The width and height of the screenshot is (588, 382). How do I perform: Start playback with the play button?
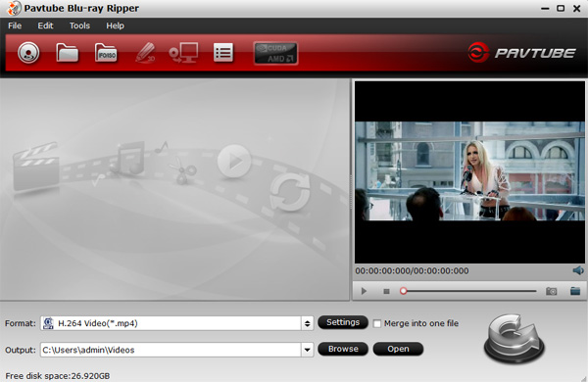click(364, 291)
